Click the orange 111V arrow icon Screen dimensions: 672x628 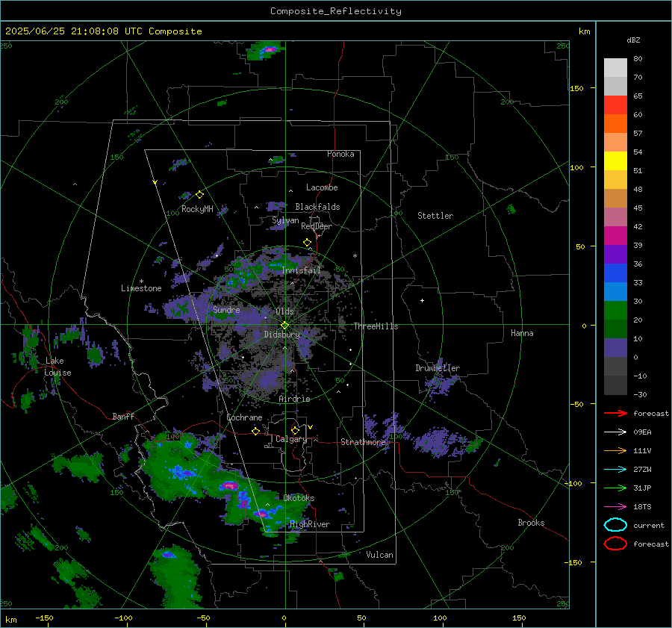(x=615, y=450)
